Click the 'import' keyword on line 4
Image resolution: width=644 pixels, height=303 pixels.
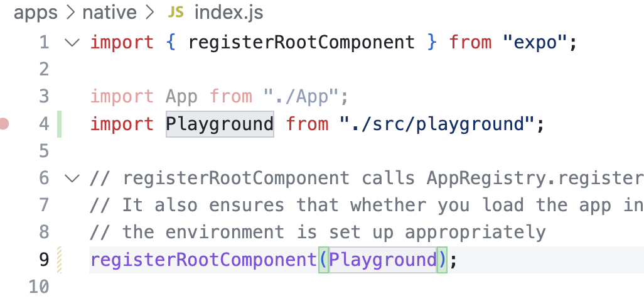(x=122, y=124)
